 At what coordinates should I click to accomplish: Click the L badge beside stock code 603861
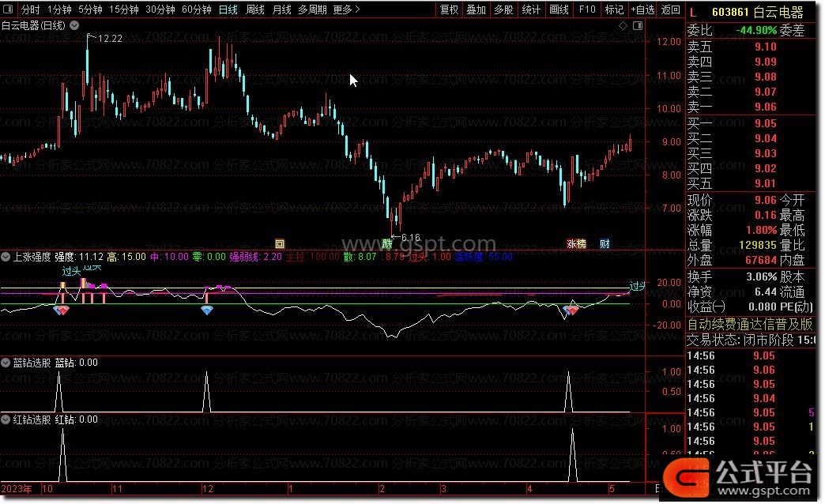click(x=693, y=12)
